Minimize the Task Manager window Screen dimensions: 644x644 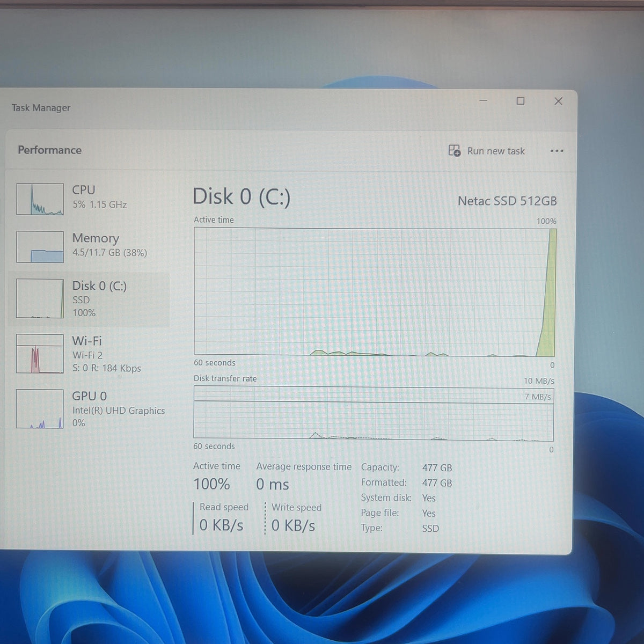(484, 101)
